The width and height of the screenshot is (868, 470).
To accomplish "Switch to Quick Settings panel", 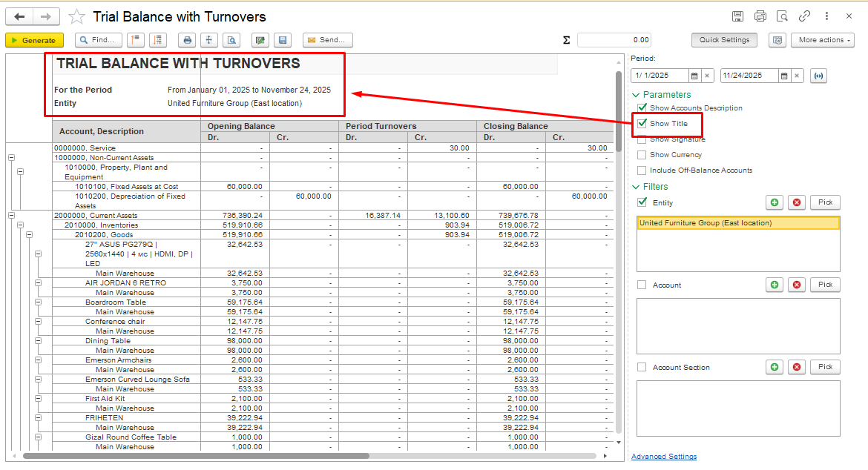I will pos(723,40).
